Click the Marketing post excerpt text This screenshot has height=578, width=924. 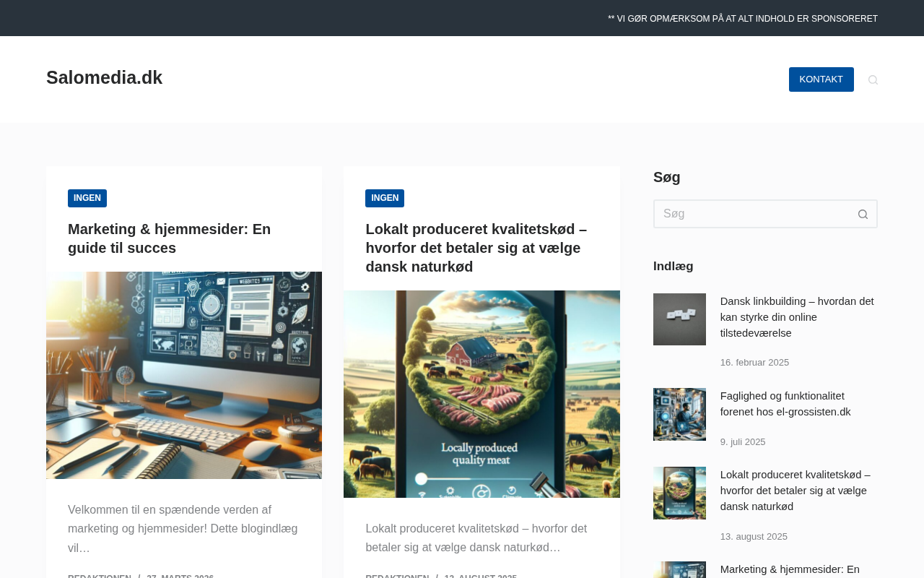[183, 529]
